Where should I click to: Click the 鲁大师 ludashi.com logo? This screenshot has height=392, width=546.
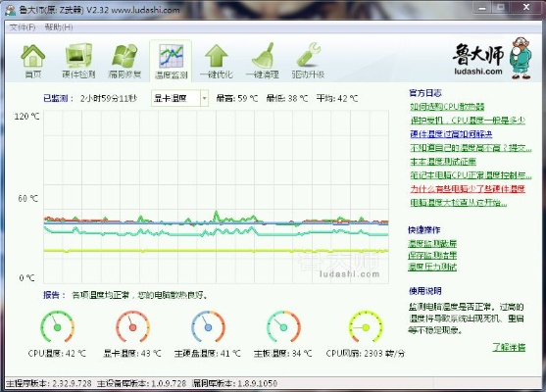(x=492, y=59)
